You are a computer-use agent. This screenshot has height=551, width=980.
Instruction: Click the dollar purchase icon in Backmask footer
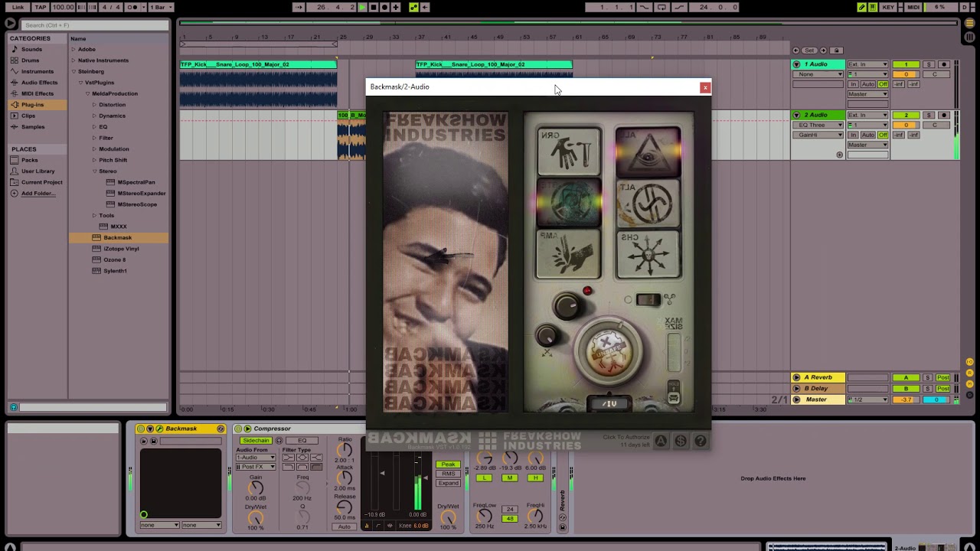coord(680,441)
